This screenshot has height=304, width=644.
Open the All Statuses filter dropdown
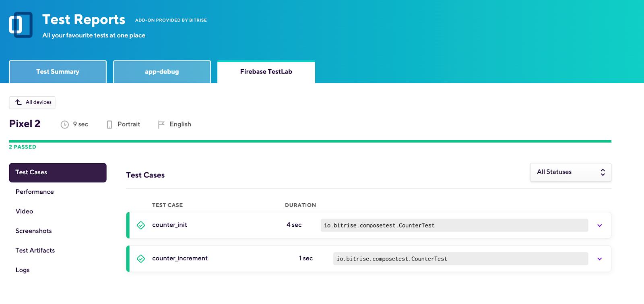coord(571,172)
